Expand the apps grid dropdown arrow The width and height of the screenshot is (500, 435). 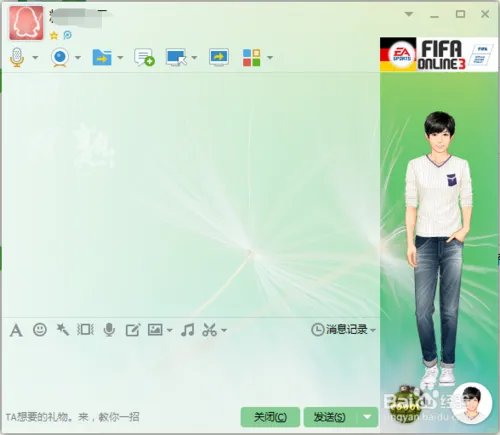pos(270,57)
